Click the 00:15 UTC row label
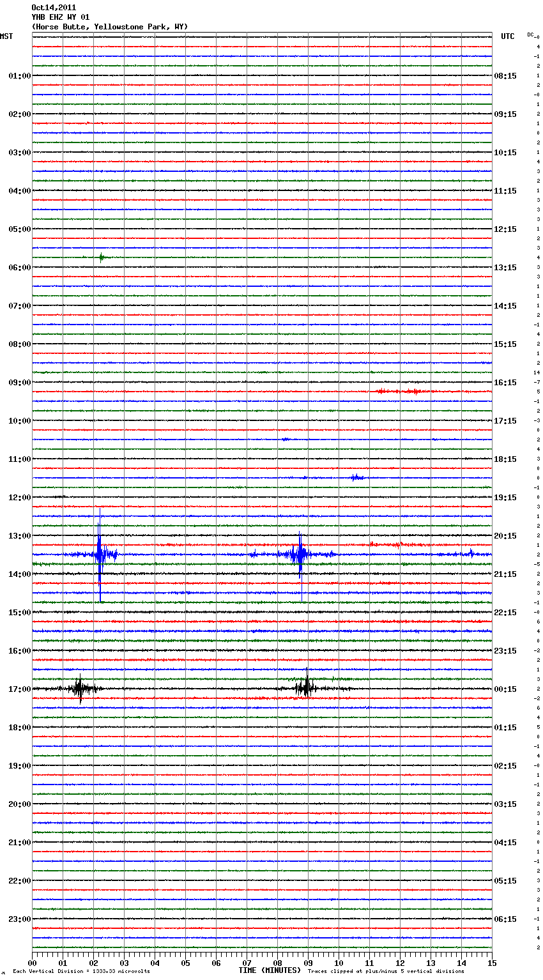This screenshot has width=543, height=980. click(505, 689)
